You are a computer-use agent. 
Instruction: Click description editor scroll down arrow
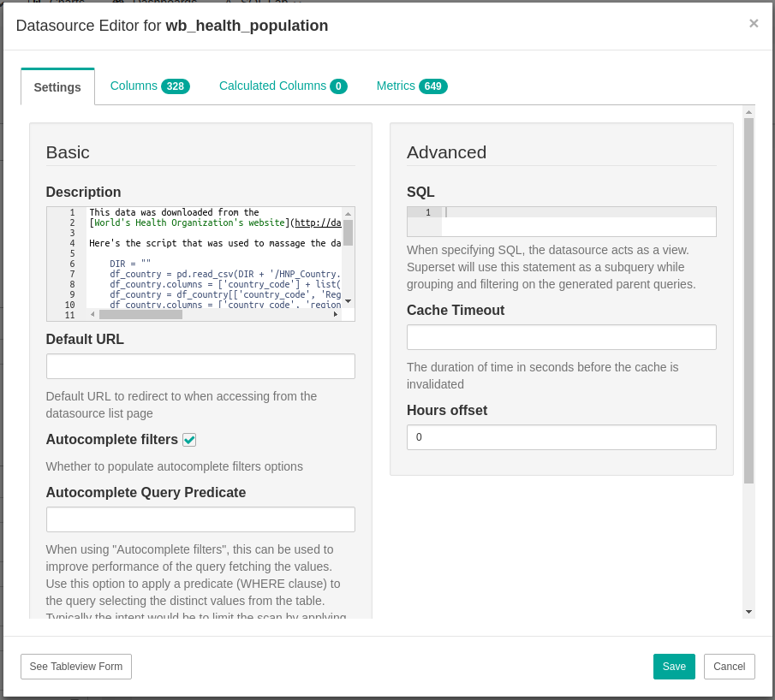pyautogui.click(x=348, y=301)
